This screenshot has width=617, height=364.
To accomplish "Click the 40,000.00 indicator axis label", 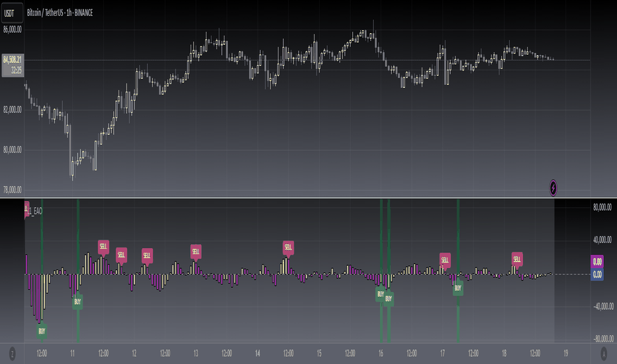I will tap(602, 240).
